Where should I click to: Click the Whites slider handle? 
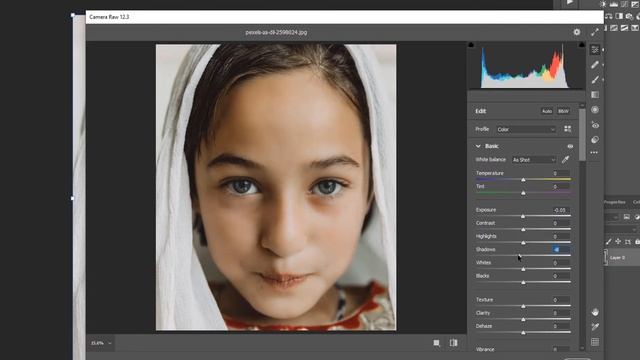tap(523, 269)
